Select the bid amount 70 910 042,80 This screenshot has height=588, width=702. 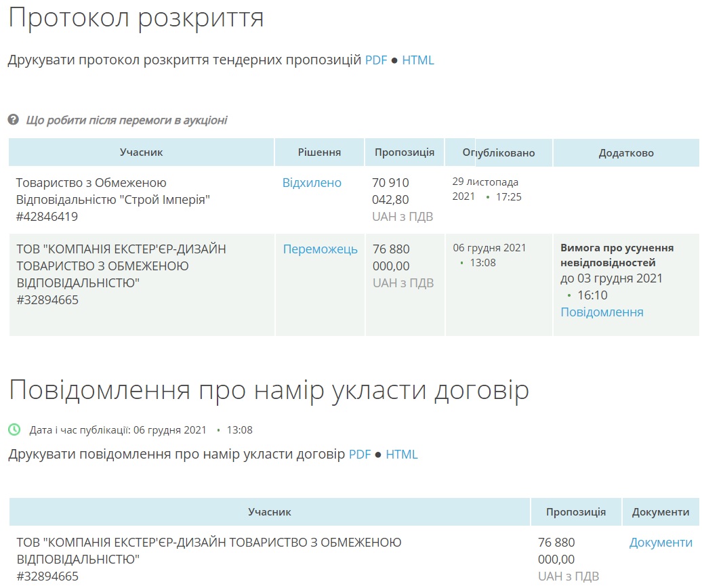(390, 191)
